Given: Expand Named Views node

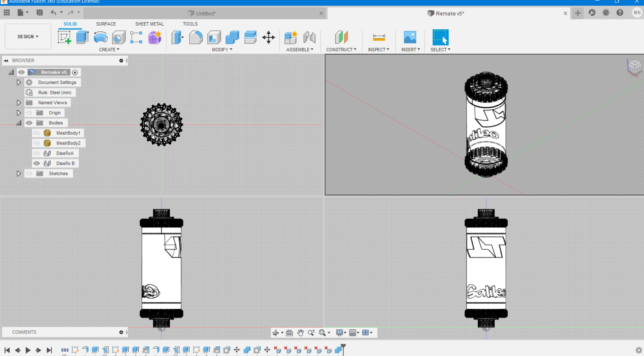Looking at the screenshot, I should (x=19, y=103).
